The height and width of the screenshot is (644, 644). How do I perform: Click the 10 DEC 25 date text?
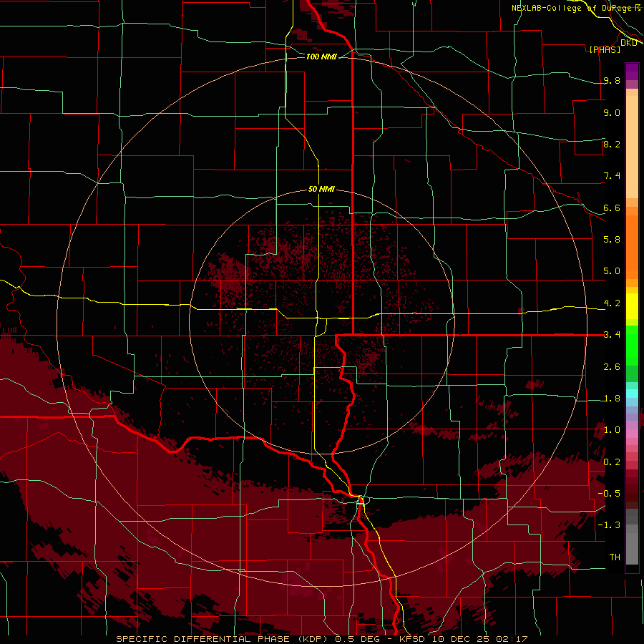pos(462,639)
